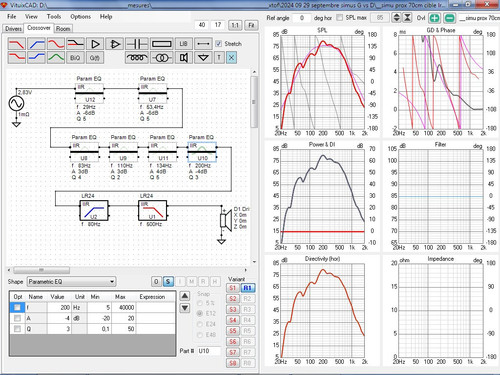The image size is (500, 375).
Task: Select the E48 snap radio option
Action: (x=200, y=335)
